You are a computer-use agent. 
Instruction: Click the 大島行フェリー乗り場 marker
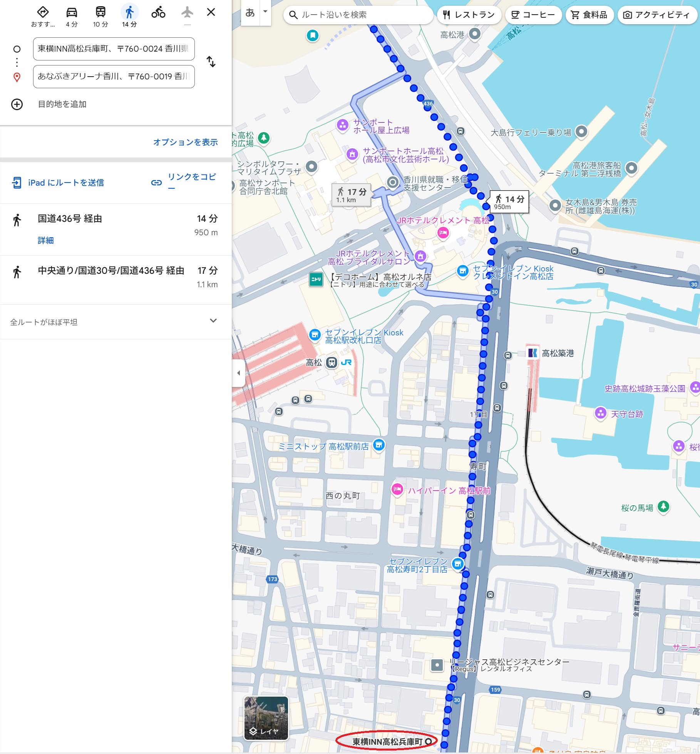581,132
